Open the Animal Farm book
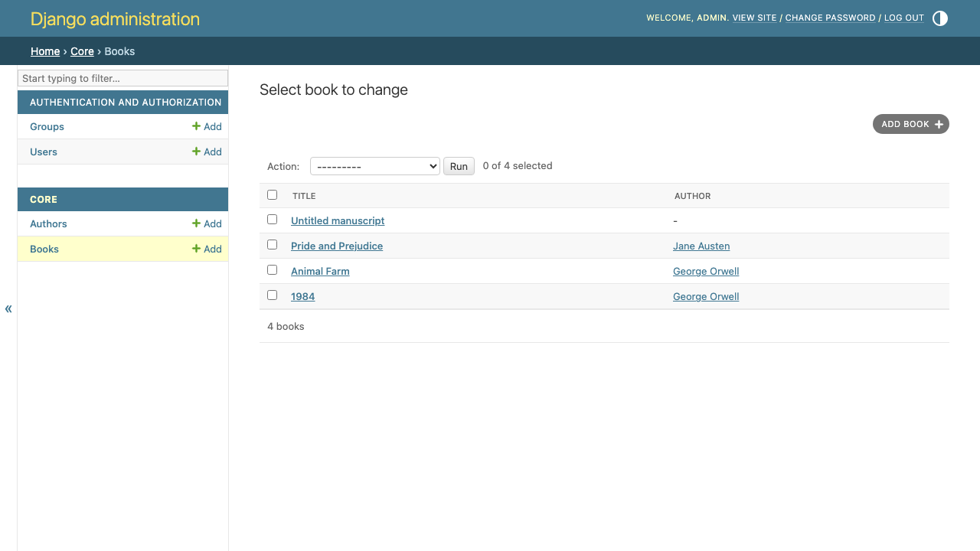 [x=320, y=271]
